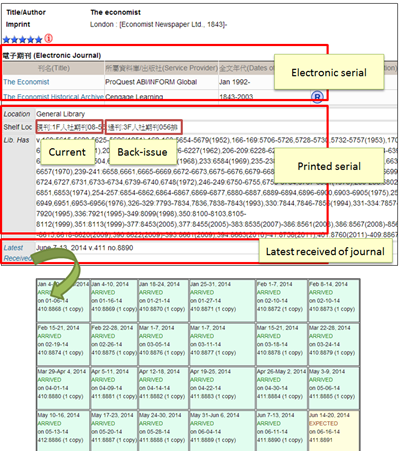Click the Shelf Loc label
Viewport: 400px width, 451px height.
point(18,127)
